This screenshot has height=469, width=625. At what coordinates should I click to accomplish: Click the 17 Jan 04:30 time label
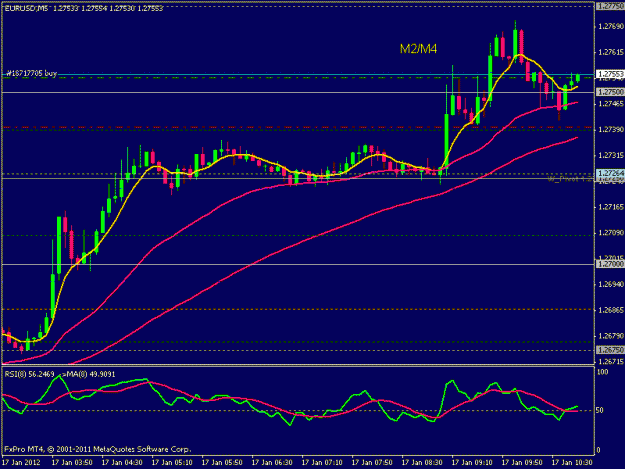point(122,463)
